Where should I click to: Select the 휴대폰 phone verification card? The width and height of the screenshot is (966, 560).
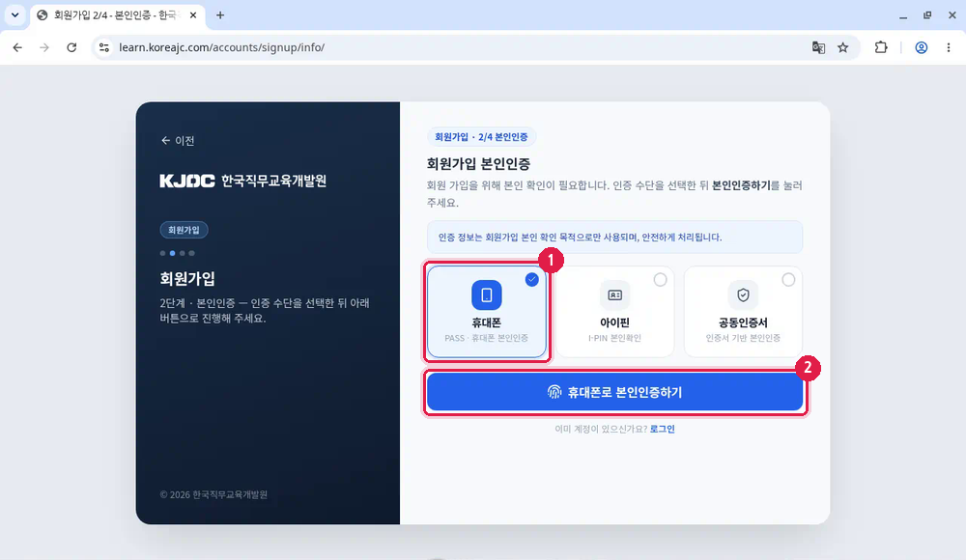click(487, 312)
